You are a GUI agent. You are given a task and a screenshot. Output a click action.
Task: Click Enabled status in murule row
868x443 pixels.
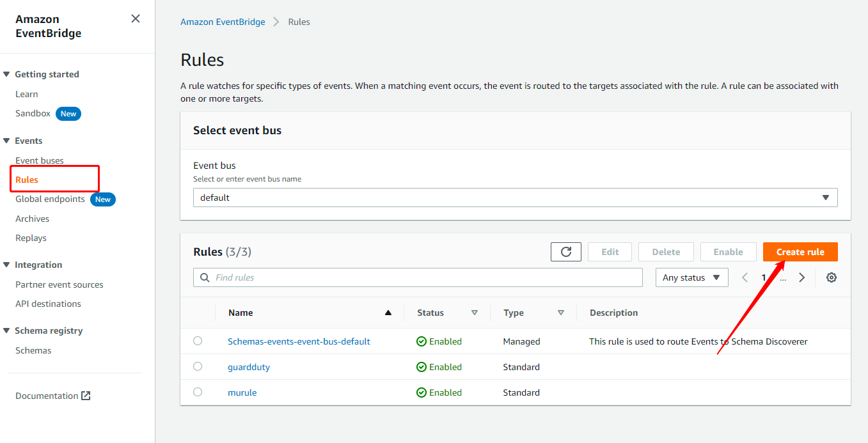pyautogui.click(x=439, y=392)
